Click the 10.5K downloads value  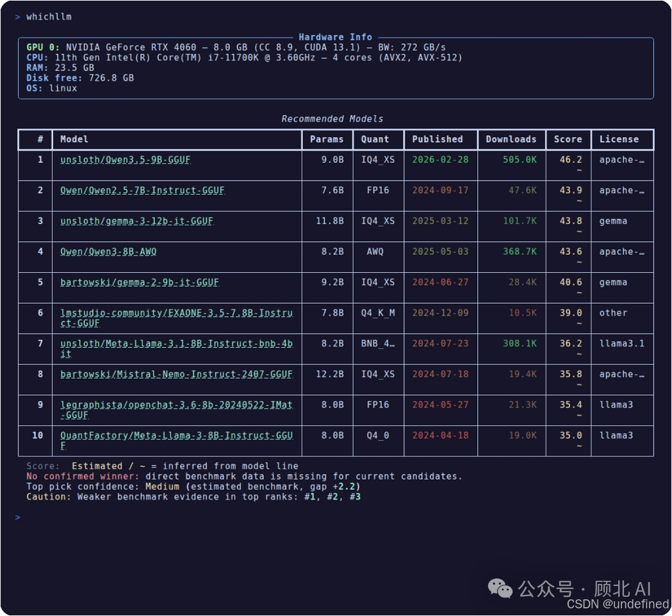pos(523,312)
